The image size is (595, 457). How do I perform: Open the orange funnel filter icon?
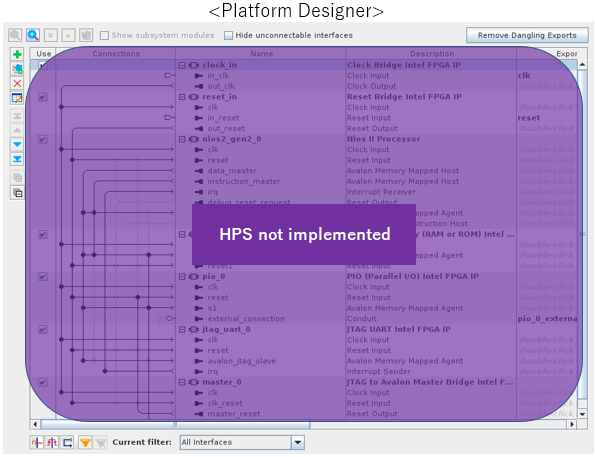(x=85, y=442)
